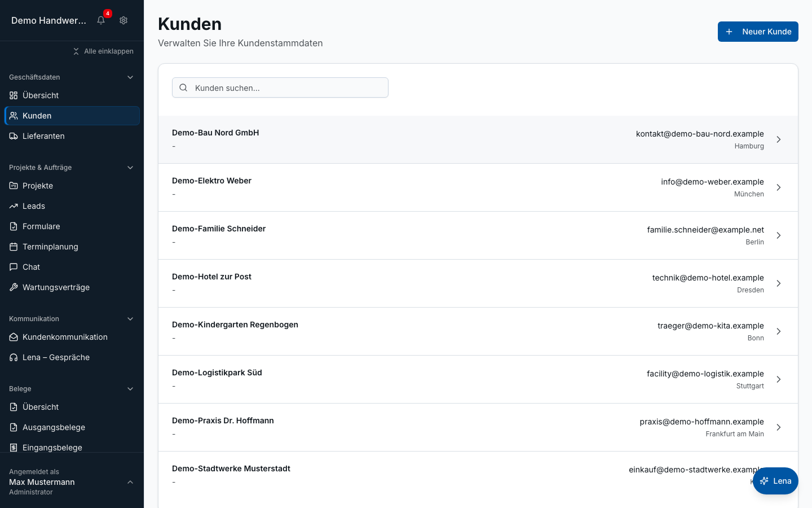This screenshot has width=812, height=508.
Task: Open Demo-Logistikpark Süd via its chevron
Action: click(x=778, y=379)
